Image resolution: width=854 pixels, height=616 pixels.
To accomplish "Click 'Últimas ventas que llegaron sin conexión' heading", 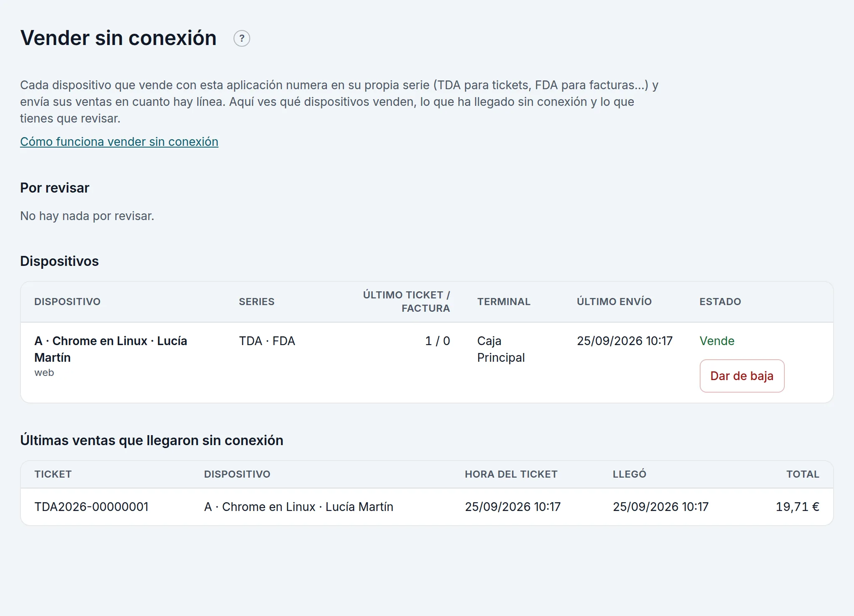I will coord(152,441).
